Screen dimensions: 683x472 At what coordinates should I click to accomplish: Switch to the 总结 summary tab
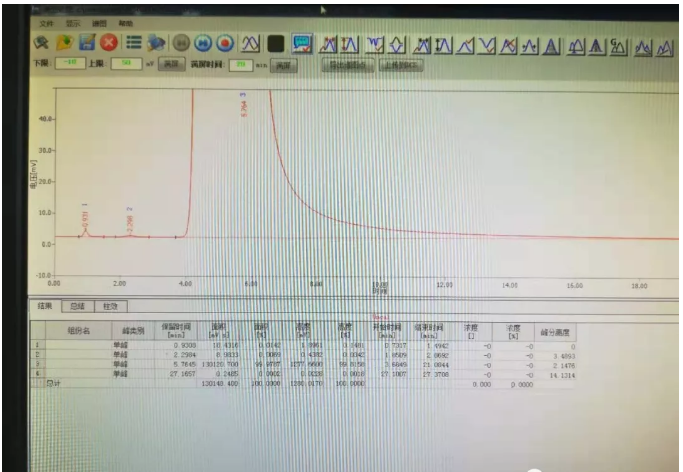coord(77,306)
